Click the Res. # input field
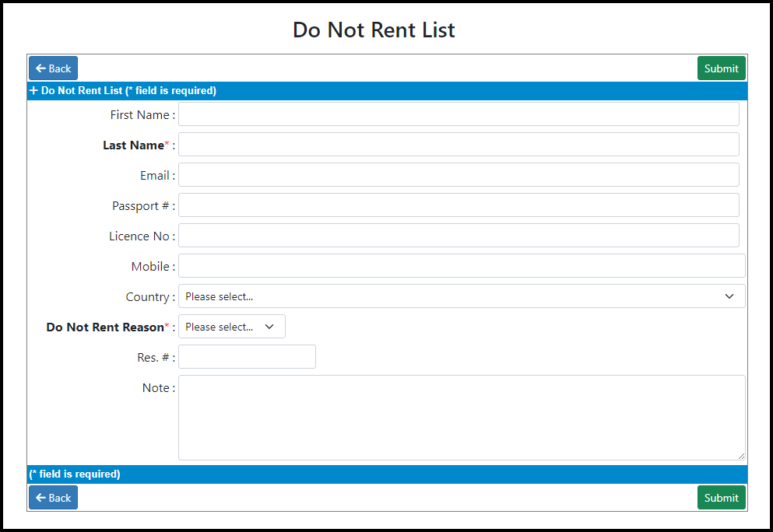Screen dimensions: 773x532 click(x=247, y=357)
